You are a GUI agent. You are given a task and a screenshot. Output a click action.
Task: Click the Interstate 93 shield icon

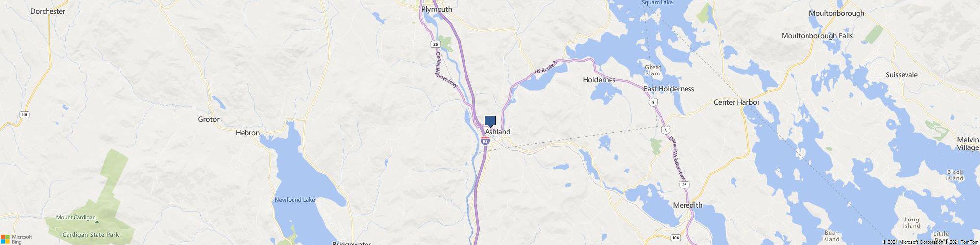click(485, 141)
